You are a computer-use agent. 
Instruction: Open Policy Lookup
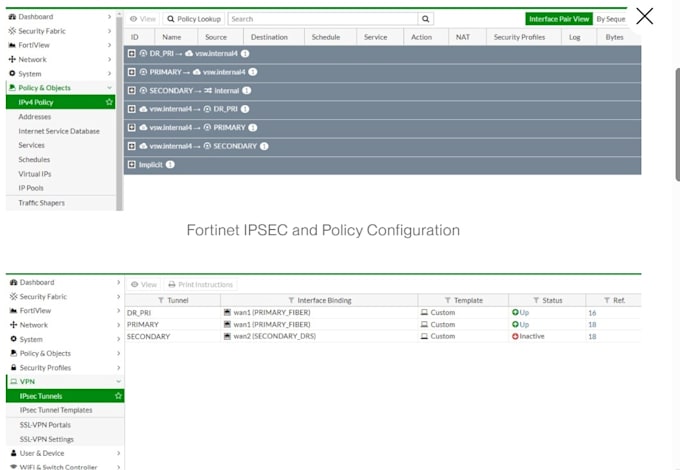point(194,19)
